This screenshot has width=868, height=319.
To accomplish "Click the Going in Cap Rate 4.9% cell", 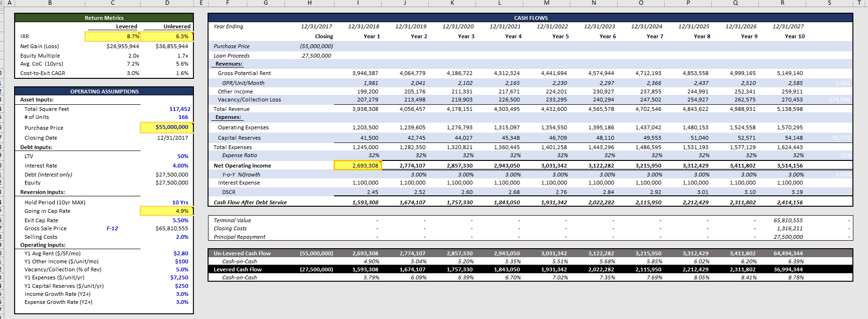I will (x=167, y=211).
